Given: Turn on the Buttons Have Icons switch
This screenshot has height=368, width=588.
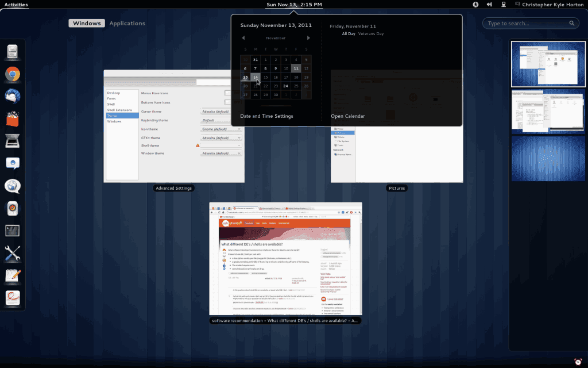Looking at the screenshot, I should (x=229, y=102).
